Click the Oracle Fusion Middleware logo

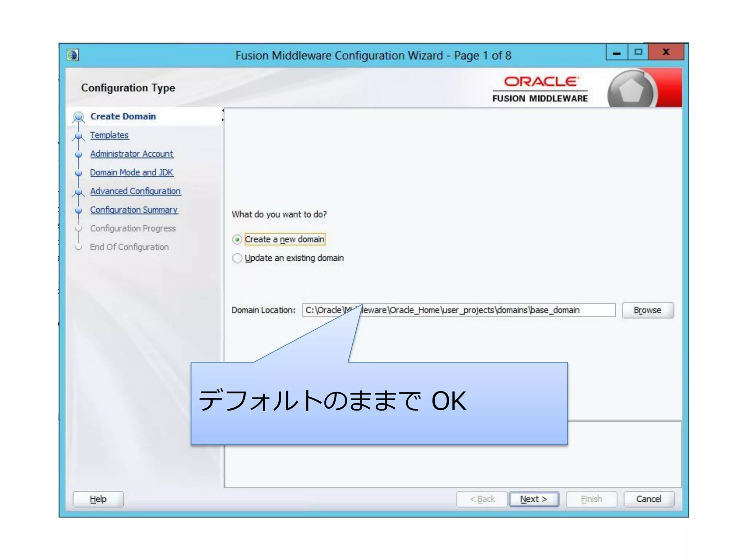540,89
